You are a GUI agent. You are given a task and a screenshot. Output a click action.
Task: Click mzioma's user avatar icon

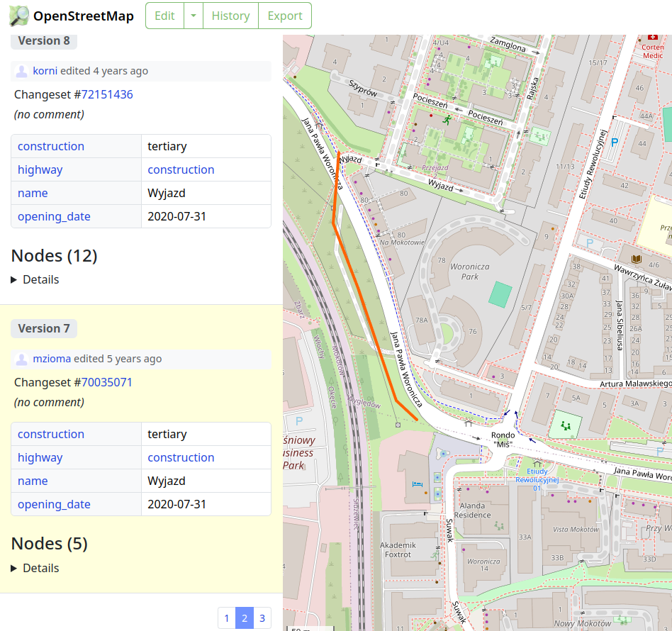click(22, 359)
